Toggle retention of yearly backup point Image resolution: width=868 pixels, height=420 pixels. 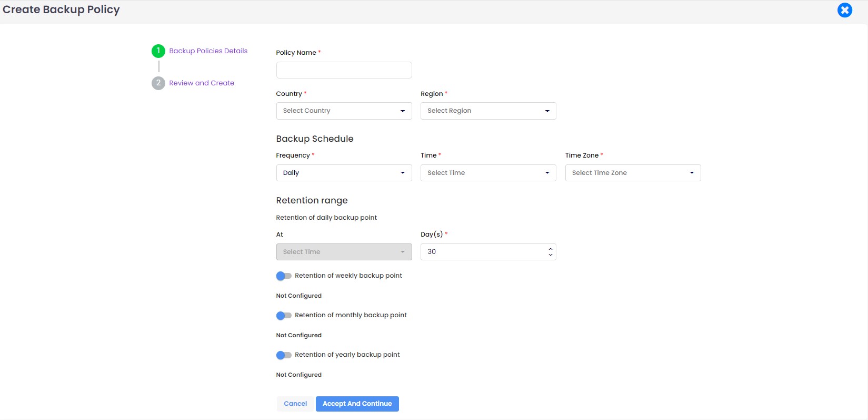click(284, 355)
